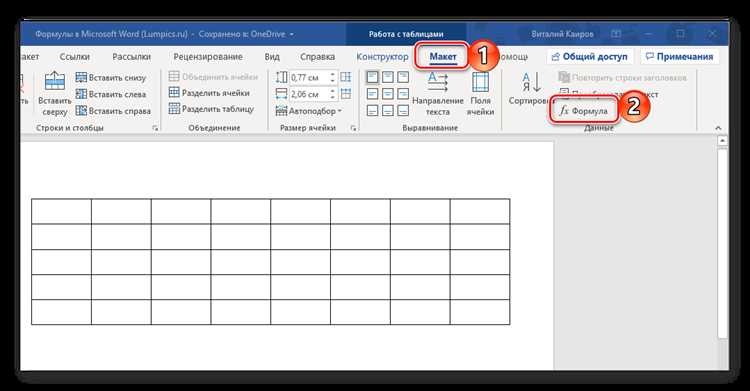Image resolution: width=750 pixels, height=391 pixels.
Task: Click the Общий доступ share button
Action: (x=590, y=56)
